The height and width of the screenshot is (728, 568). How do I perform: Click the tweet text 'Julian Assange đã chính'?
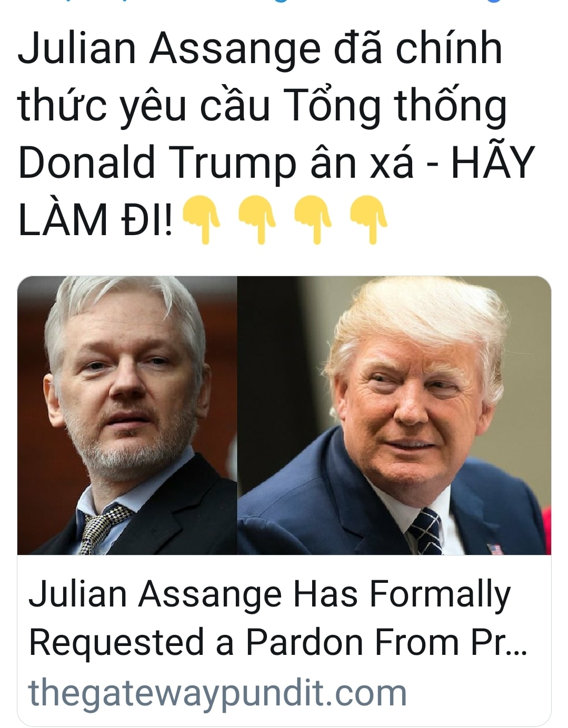tap(260, 49)
